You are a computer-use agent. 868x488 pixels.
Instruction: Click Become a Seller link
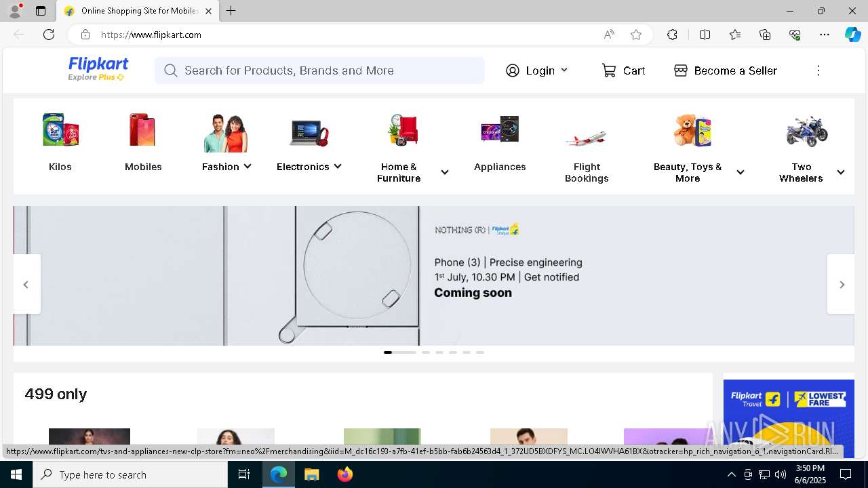click(x=726, y=70)
